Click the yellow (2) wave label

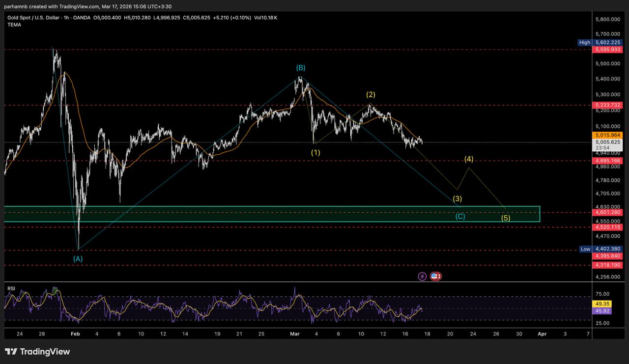[x=371, y=94]
